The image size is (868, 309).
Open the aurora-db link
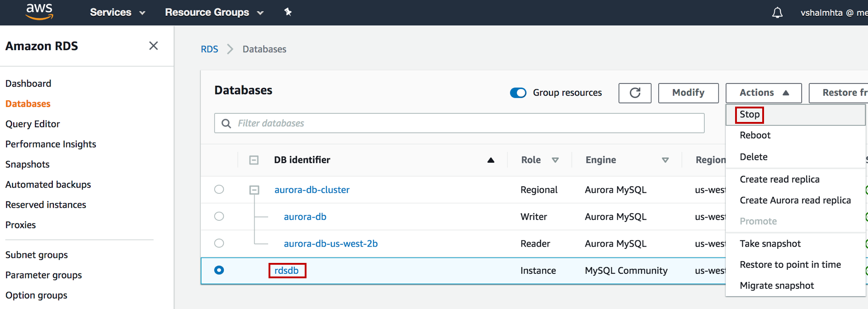coord(305,216)
